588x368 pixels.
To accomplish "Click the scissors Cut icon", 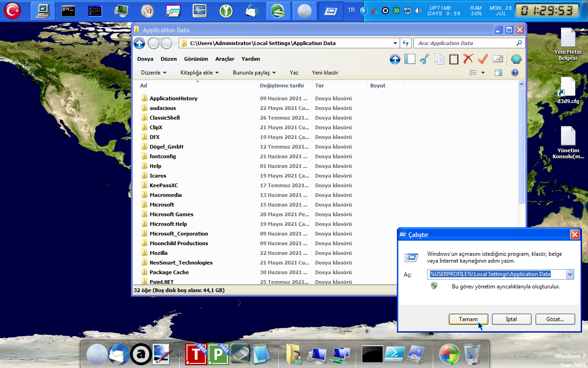I will 424,59.
